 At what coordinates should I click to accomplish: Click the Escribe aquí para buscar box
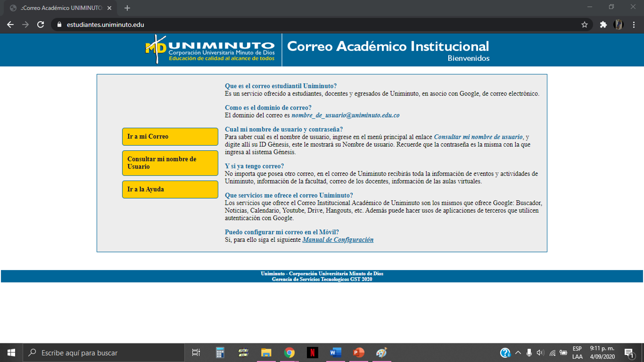[x=104, y=352]
